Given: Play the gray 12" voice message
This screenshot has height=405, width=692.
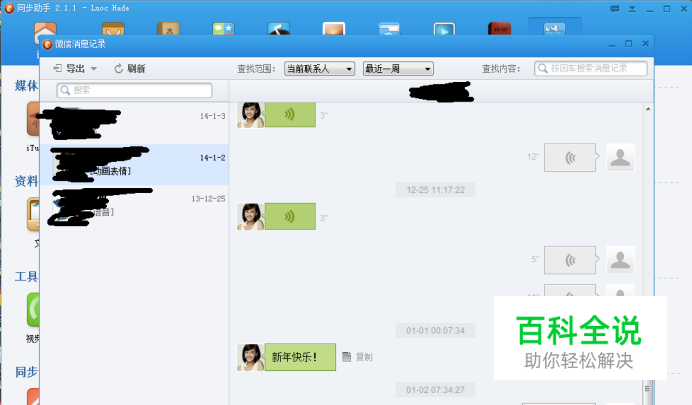Looking at the screenshot, I should coord(570,158).
